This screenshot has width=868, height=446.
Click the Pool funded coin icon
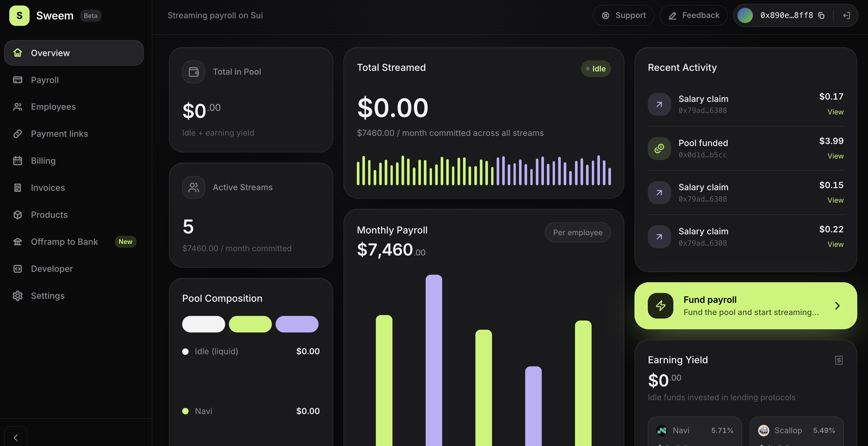click(x=659, y=148)
